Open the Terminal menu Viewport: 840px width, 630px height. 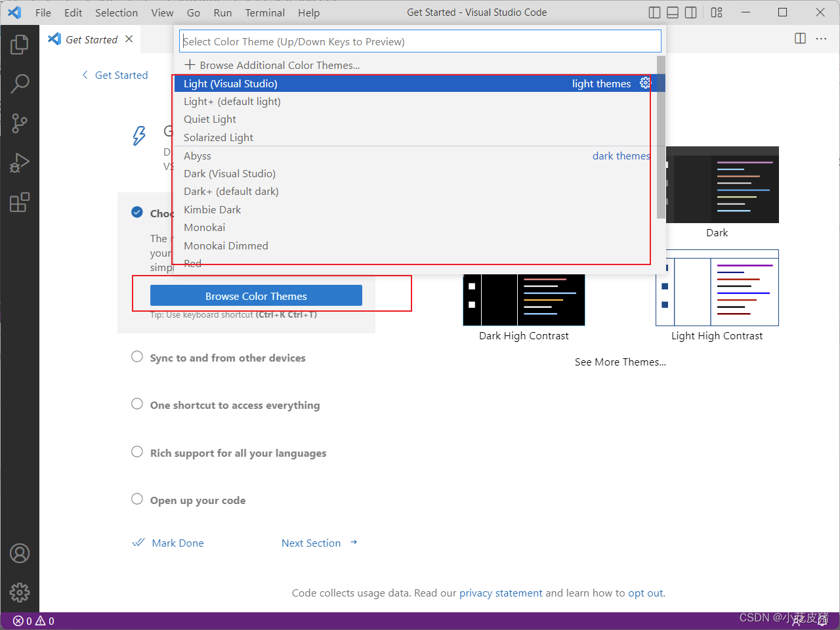coord(265,12)
